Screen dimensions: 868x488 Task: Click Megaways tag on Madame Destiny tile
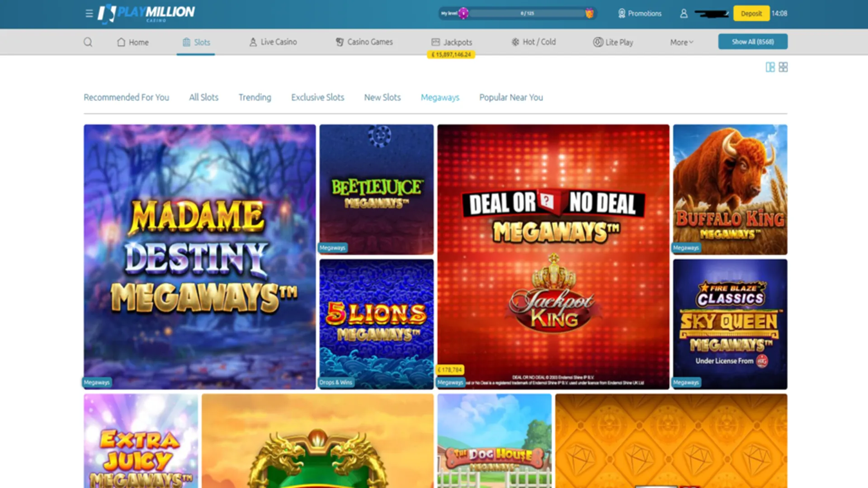point(97,382)
